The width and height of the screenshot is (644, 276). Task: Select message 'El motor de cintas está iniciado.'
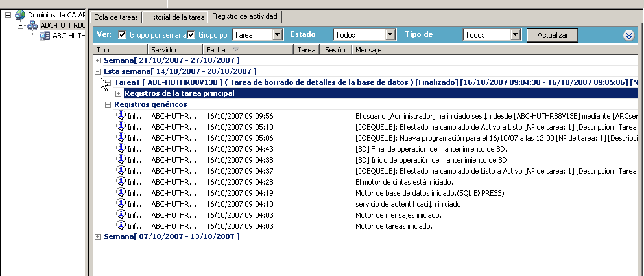(x=405, y=181)
